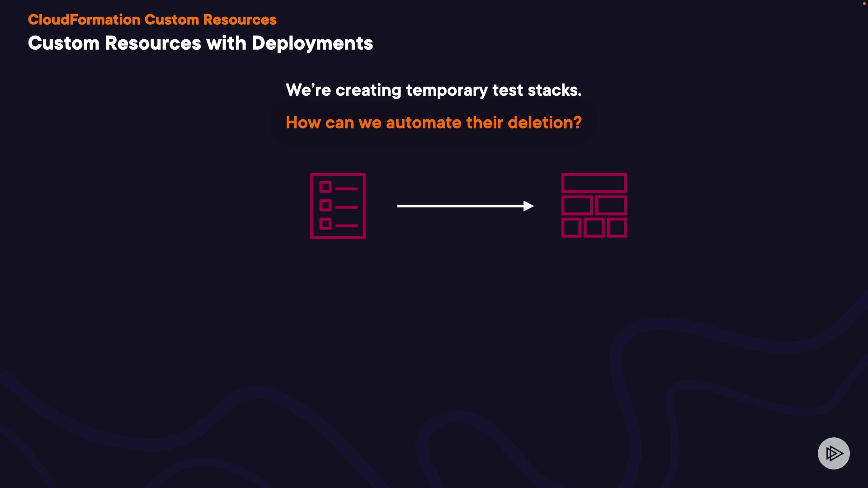868x488 pixels.
Task: Click middle checkbox square in template icon
Action: (x=325, y=206)
